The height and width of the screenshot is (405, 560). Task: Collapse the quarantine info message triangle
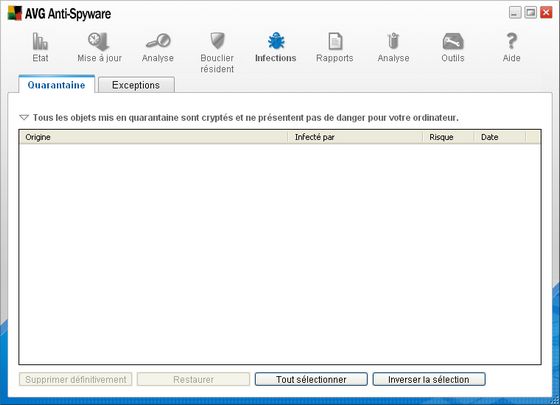pos(24,117)
